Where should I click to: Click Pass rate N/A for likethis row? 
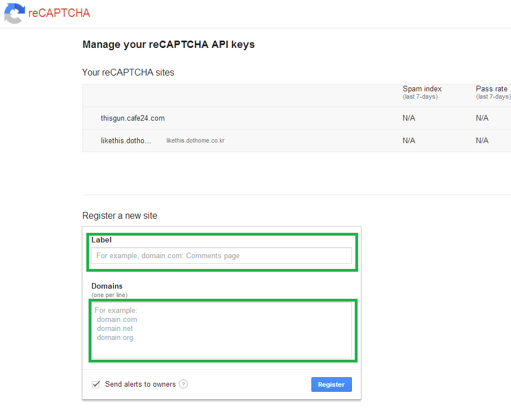click(x=482, y=140)
